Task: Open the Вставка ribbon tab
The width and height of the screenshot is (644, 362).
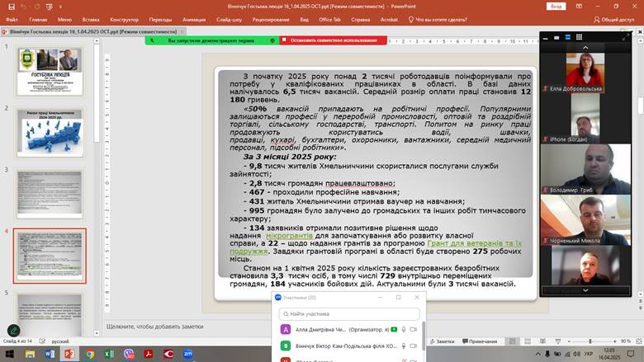Action: coord(91,19)
